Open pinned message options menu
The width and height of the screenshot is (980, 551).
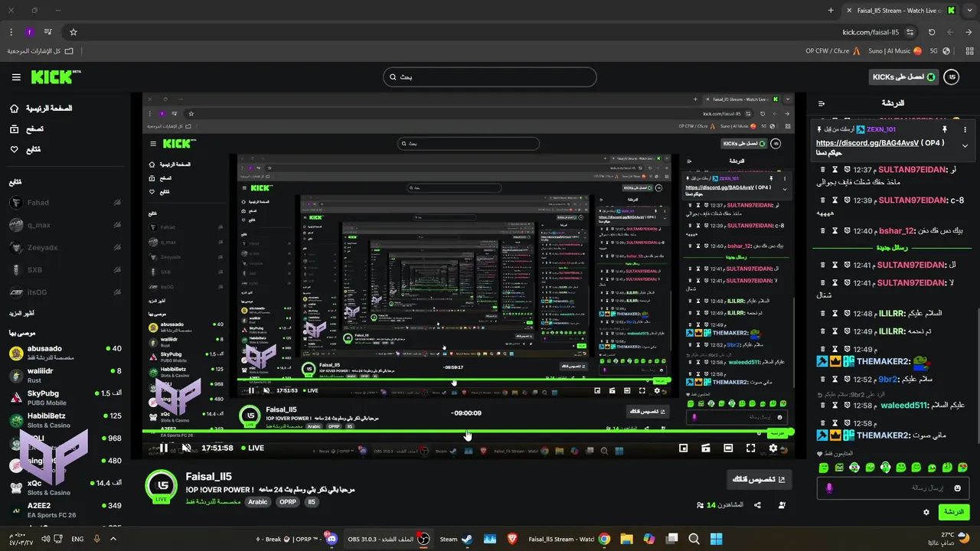pyautogui.click(x=965, y=130)
